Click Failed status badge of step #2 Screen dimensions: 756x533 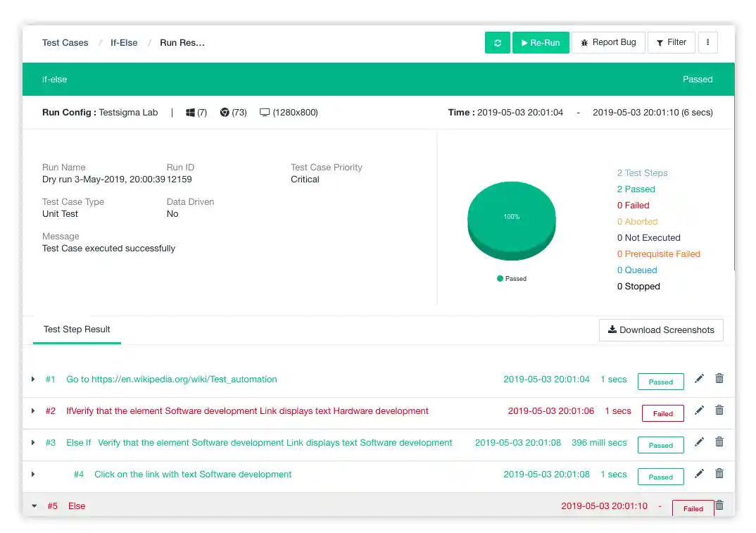pyautogui.click(x=662, y=413)
